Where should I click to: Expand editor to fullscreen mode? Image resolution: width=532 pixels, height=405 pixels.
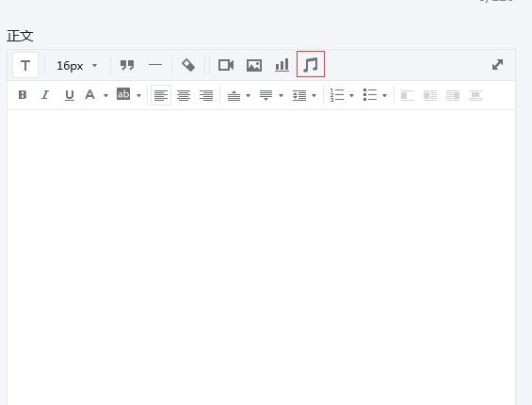click(x=497, y=64)
